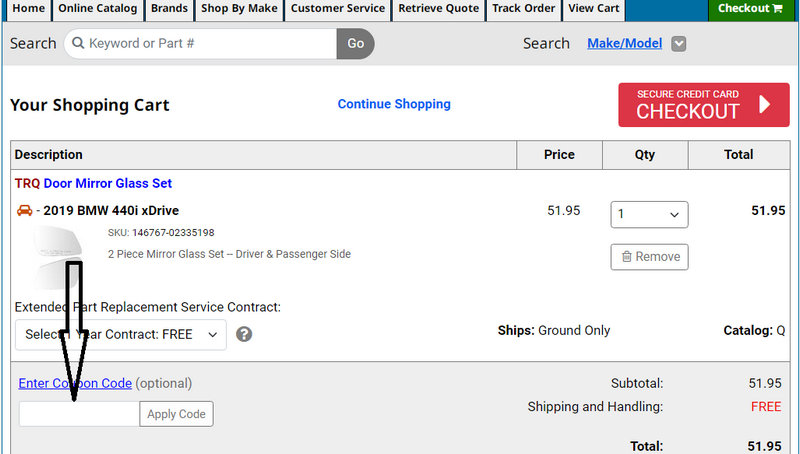Viewport: 800px width, 454px height.
Task: Click the orange car vehicle icon
Action: click(x=25, y=211)
